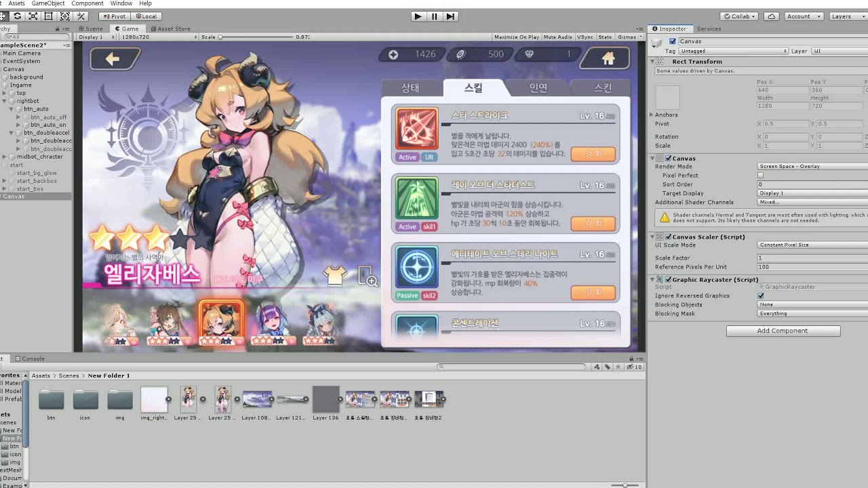Select the highlighted orange character portrait
The image size is (868, 488).
tap(220, 323)
